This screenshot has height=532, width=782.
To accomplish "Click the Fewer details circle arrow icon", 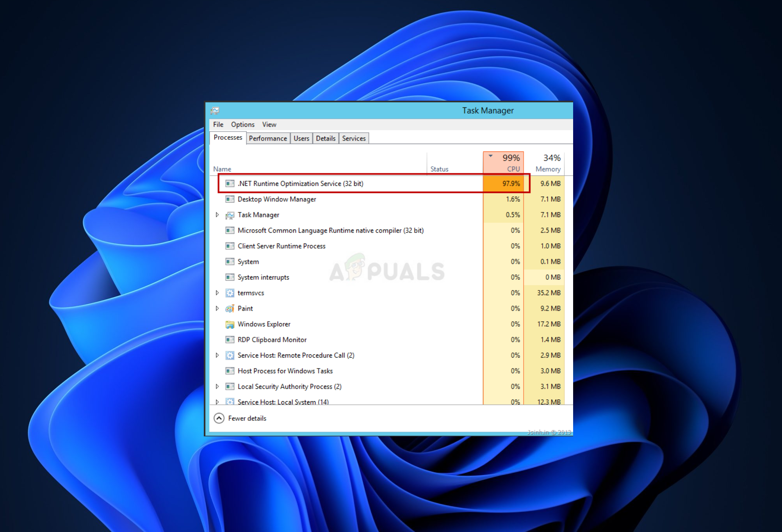I will click(219, 418).
